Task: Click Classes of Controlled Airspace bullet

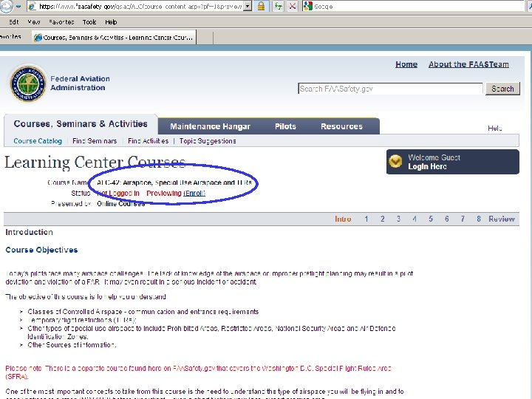Action: tap(143, 312)
